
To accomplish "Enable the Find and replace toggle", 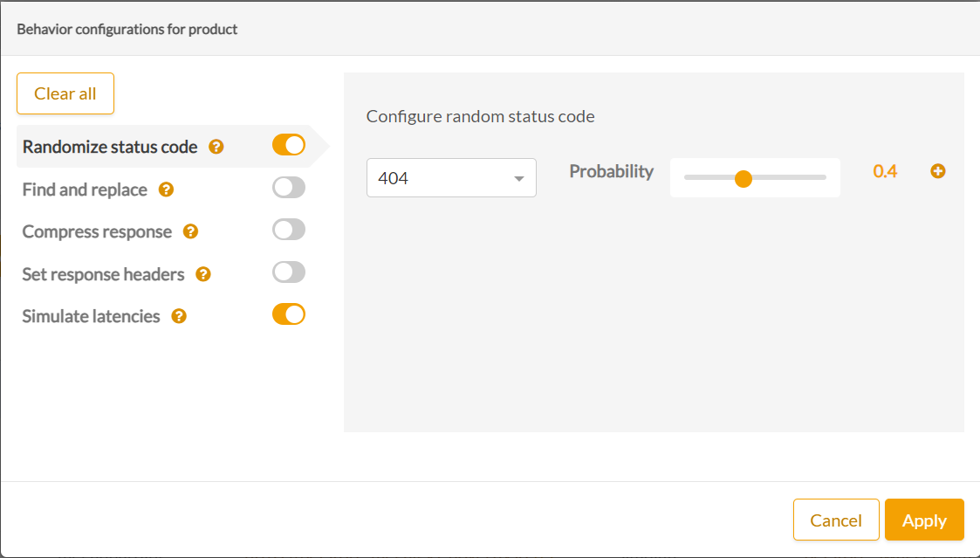I will click(289, 188).
